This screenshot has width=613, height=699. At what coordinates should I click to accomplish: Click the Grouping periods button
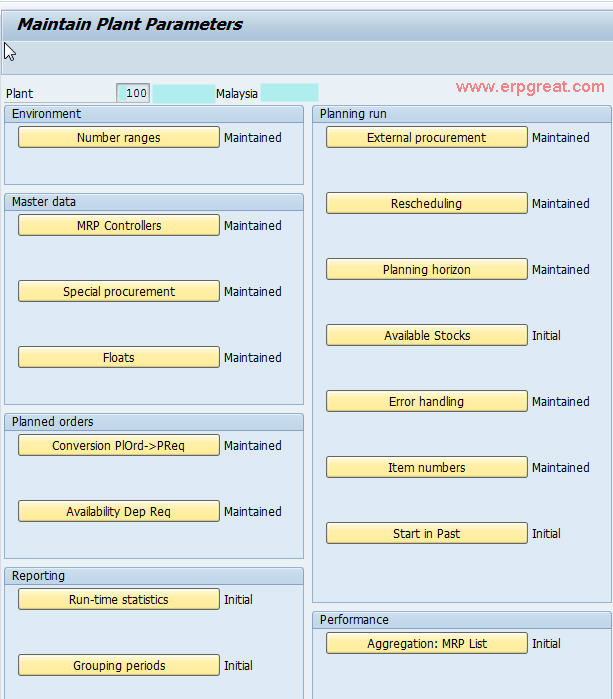(x=119, y=665)
